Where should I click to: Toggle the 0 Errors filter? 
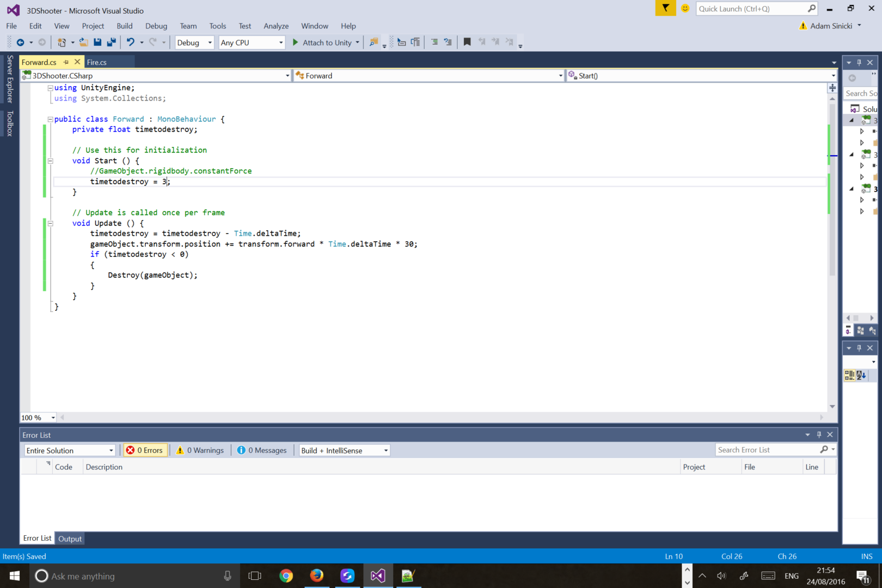pos(145,450)
